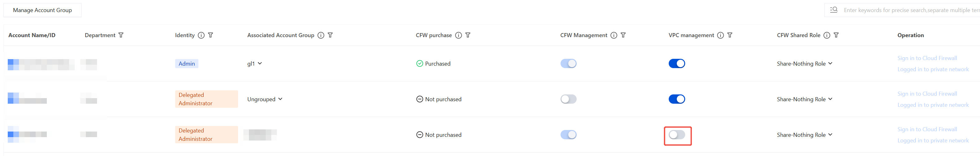Click CFW Management info icon
This screenshot has width=980, height=156.
614,35
